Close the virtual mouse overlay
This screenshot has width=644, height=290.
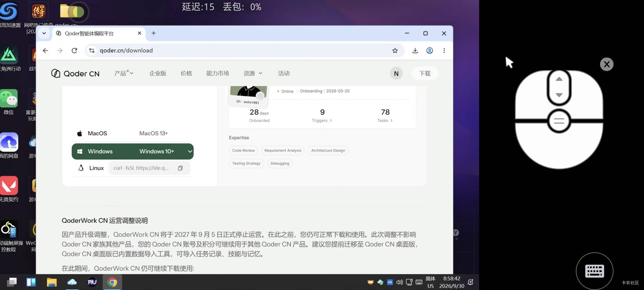pyautogui.click(x=607, y=64)
